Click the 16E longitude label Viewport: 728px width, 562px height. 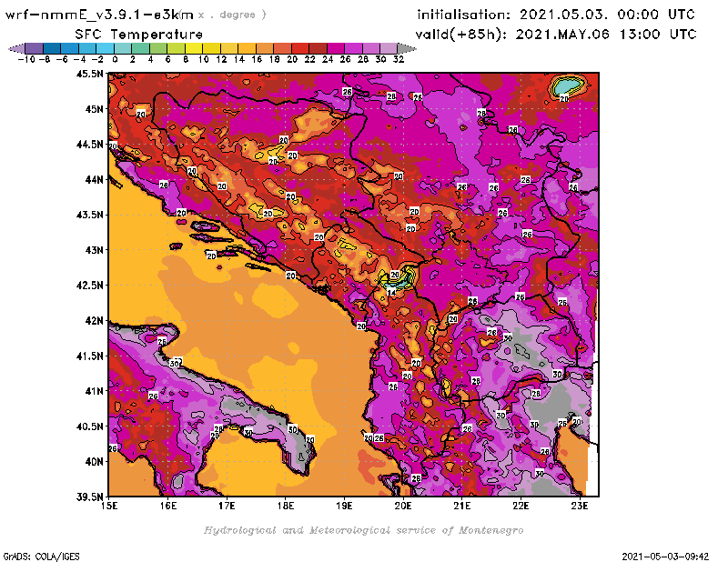[168, 506]
